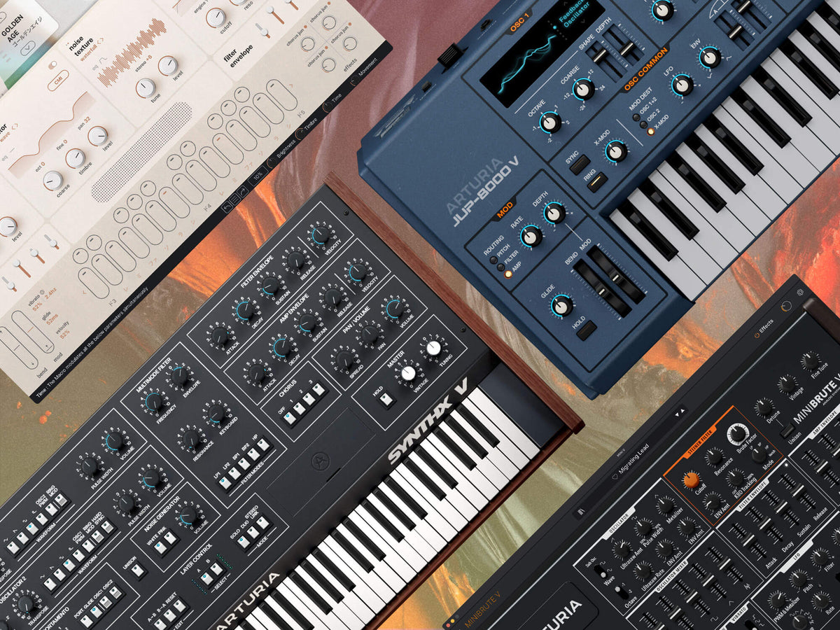Step presets with the arrows beside Migrating Lead
This screenshot has height=630, width=840.
point(680,412)
